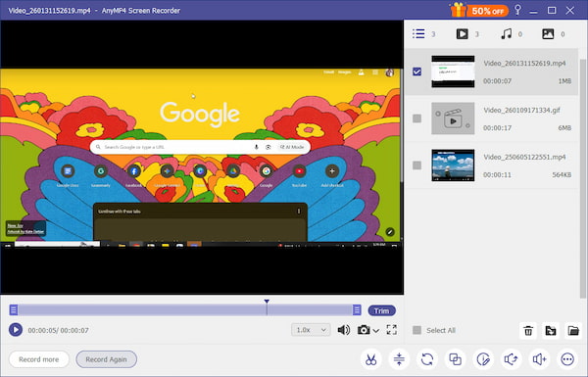Open the 1.0x playback speed dropdown
Screen dimensions: 588x377
[x=311, y=330]
